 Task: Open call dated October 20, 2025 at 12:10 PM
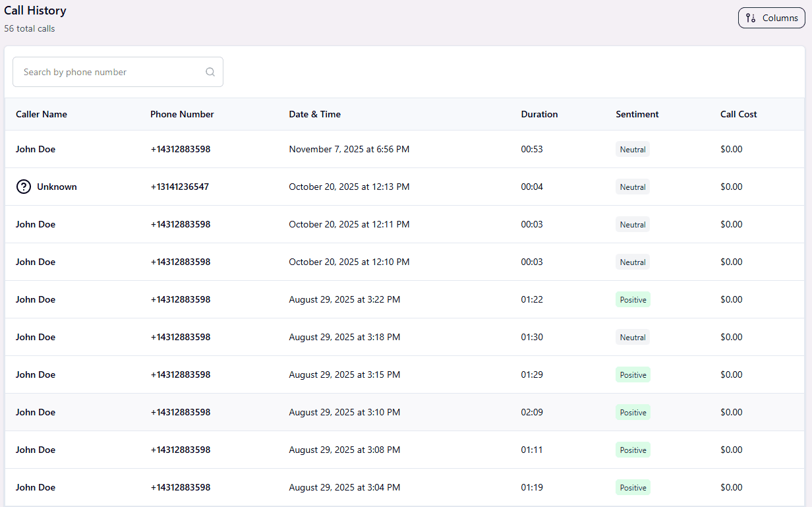click(x=404, y=262)
